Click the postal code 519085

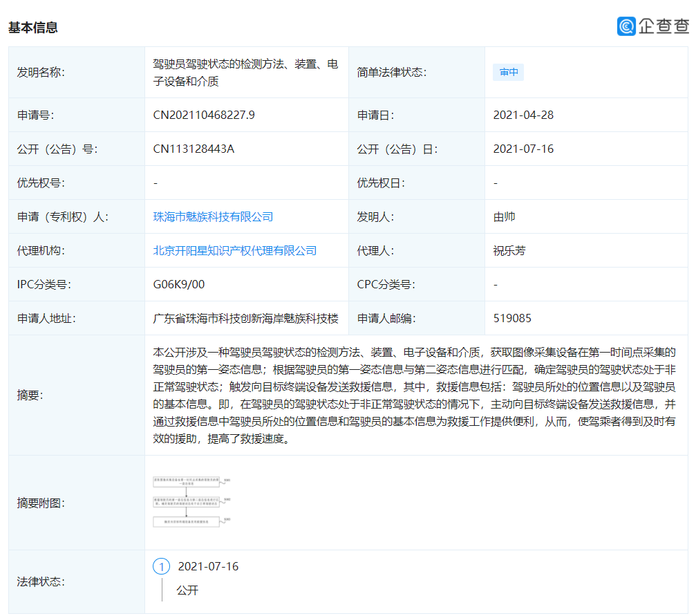pyautogui.click(x=512, y=319)
